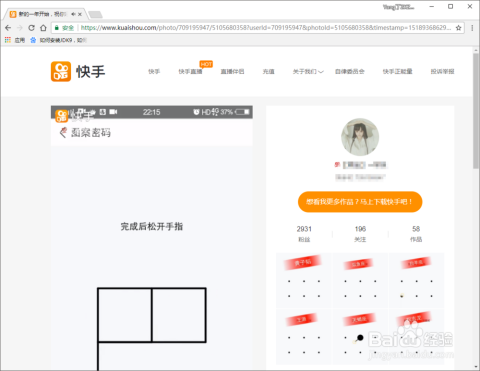Click the browser forward arrow
The width and height of the screenshot is (480, 371).
pyautogui.click(x=20, y=28)
